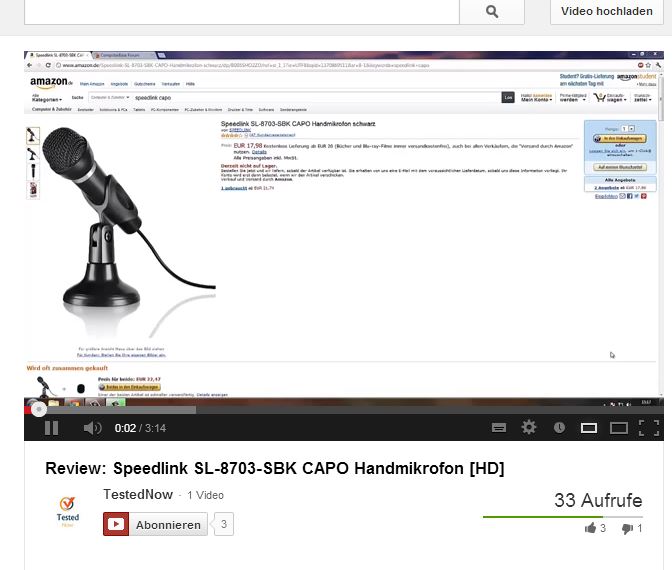Select the 'Speedlink SL-8703-SBK' browser tab
Image resolution: width=672 pixels, height=570 pixels.
(x=57, y=55)
